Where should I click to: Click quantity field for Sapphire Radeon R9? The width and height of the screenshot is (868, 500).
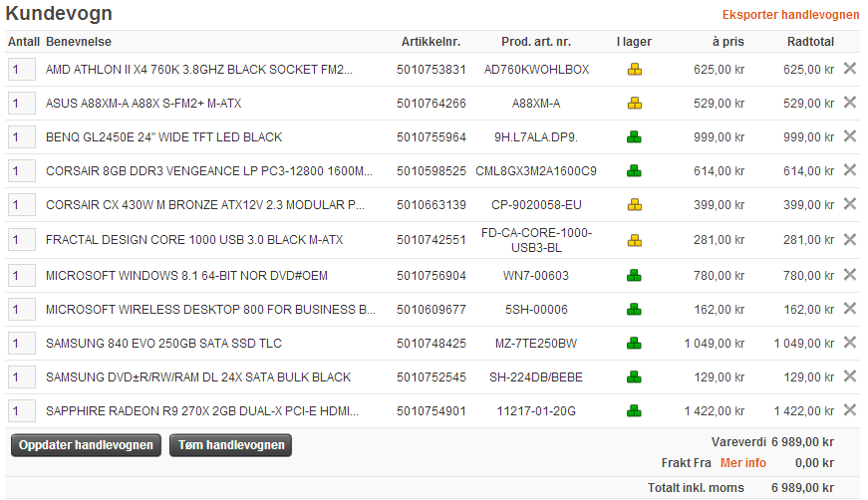pyautogui.click(x=22, y=411)
